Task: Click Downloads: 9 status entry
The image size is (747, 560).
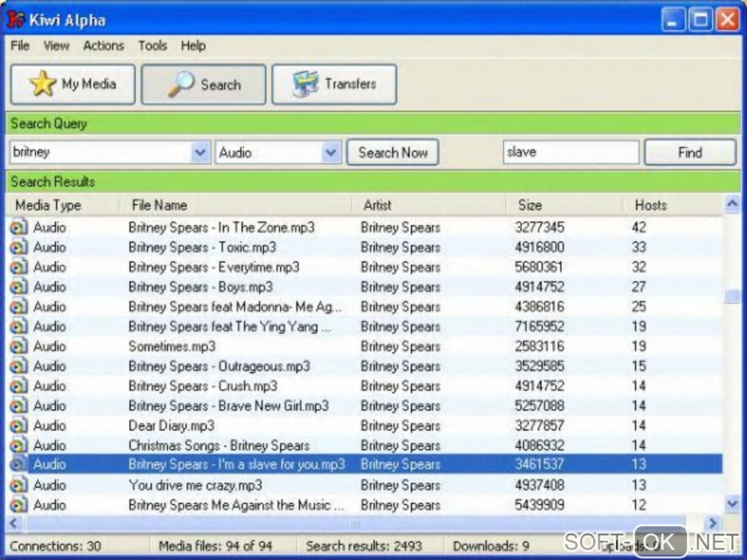Action: click(x=491, y=545)
